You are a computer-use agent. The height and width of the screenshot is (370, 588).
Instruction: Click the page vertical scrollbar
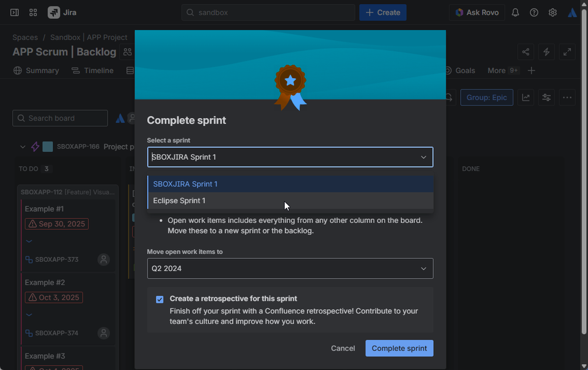point(584,172)
